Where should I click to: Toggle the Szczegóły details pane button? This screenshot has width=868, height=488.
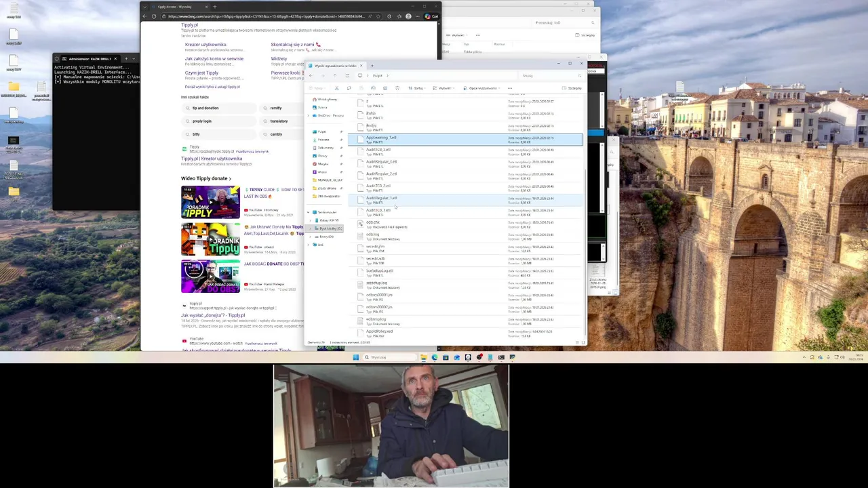pos(572,88)
